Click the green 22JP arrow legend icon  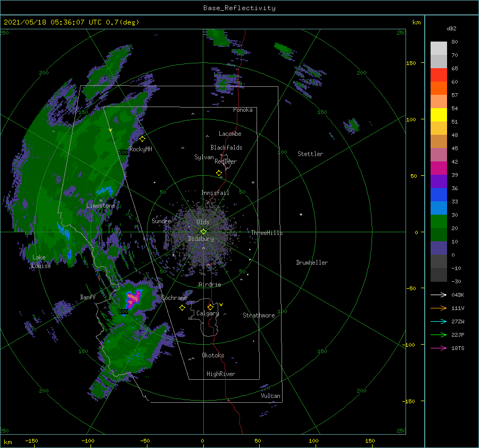click(x=439, y=335)
